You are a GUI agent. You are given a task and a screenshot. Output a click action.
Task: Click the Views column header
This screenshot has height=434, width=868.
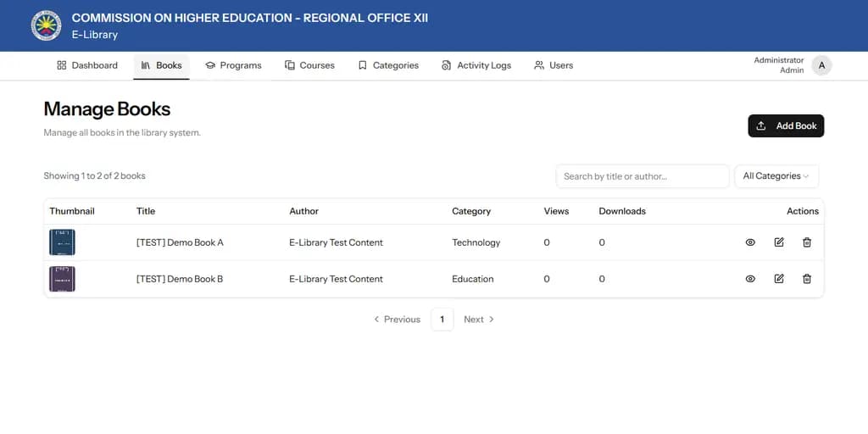556,211
